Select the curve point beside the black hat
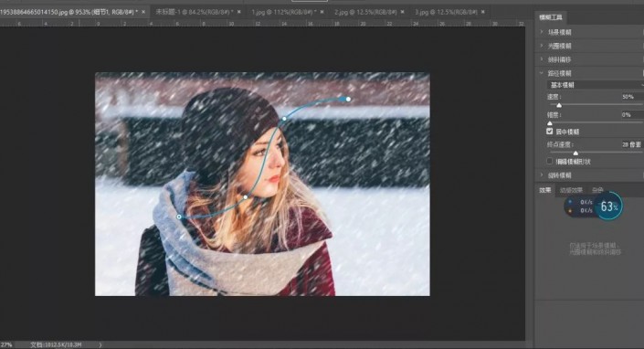The width and height of the screenshot is (644, 349). [284, 119]
